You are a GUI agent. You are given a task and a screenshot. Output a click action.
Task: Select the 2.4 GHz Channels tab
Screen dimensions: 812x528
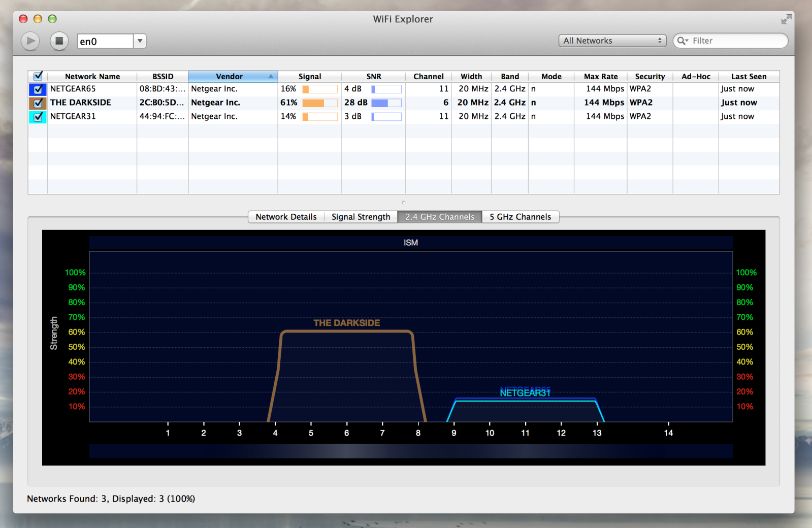click(440, 217)
